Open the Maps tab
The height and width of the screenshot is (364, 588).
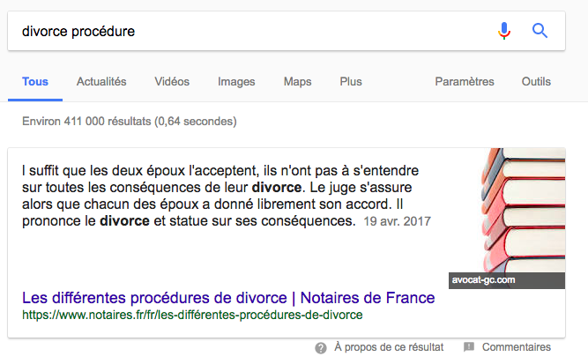(x=297, y=82)
